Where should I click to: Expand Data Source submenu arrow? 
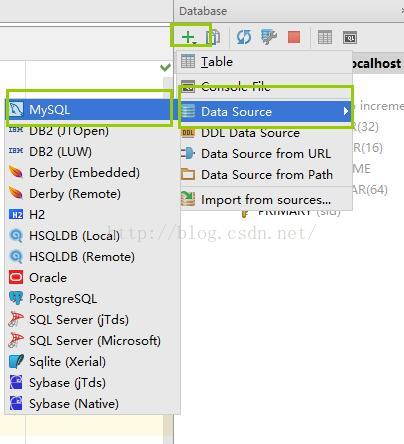346,111
